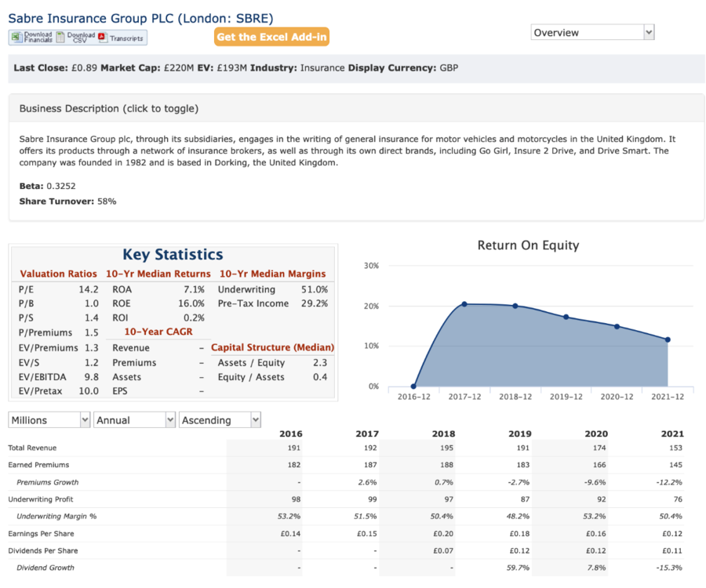Viewport: 706px width, 588px height.
Task: Click the 2019-12 chart data point
Action: click(x=566, y=317)
